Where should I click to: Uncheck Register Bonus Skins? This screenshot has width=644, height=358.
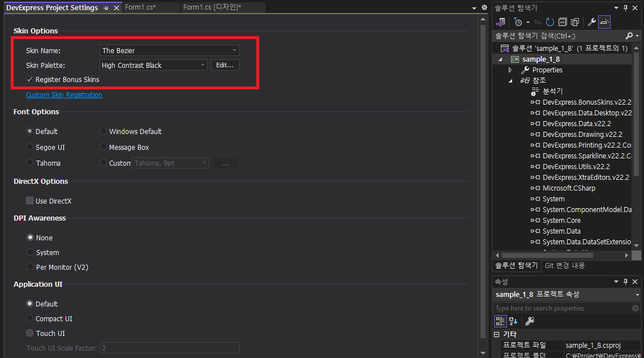(29, 80)
